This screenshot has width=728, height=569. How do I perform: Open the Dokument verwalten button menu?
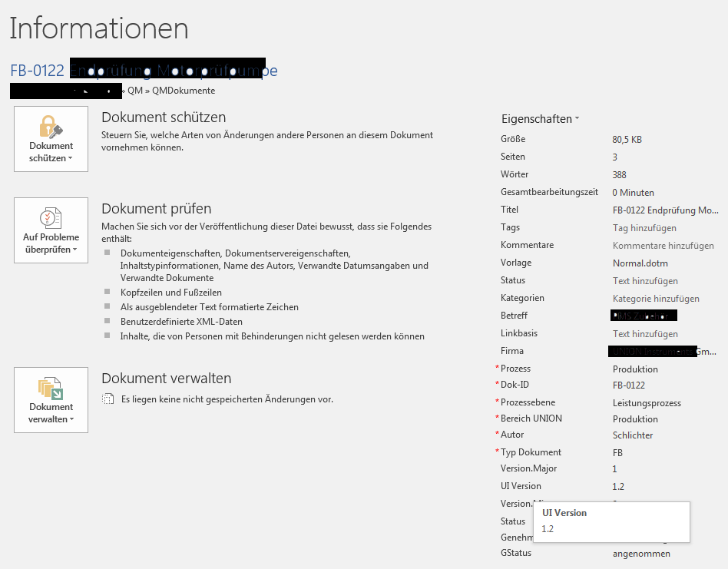point(51,400)
